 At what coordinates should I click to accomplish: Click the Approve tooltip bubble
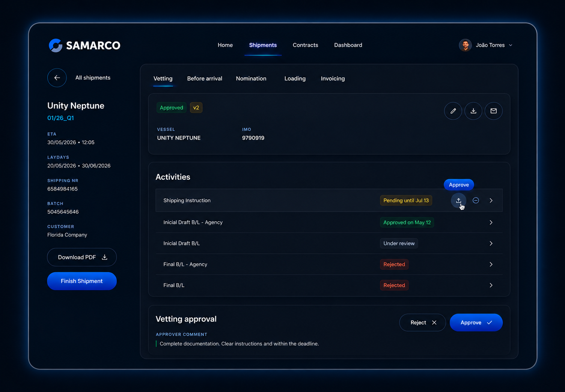pyautogui.click(x=459, y=185)
